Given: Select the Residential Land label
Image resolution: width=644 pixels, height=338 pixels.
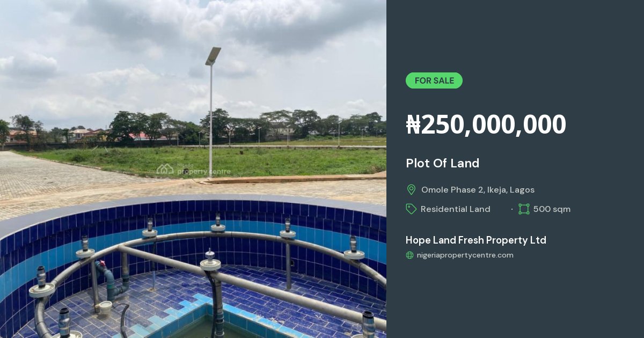Looking at the screenshot, I should pyautogui.click(x=456, y=209).
